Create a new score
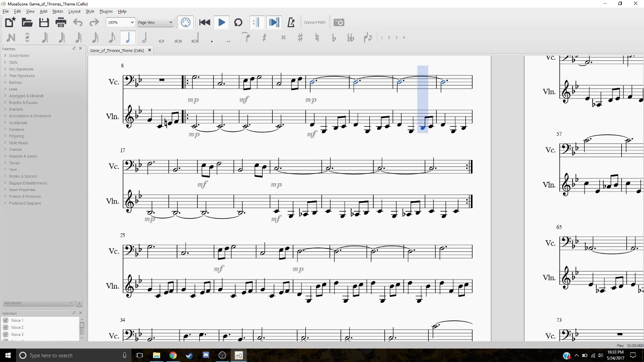Screen dimensions: 644x362 [10, 22]
